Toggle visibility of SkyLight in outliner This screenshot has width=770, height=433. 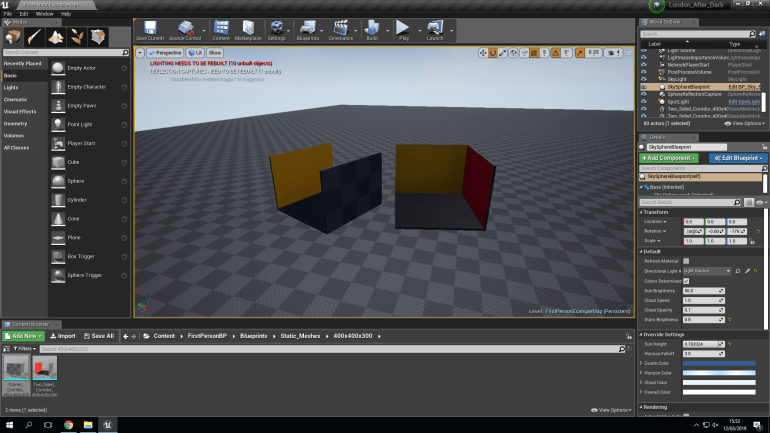pos(644,79)
